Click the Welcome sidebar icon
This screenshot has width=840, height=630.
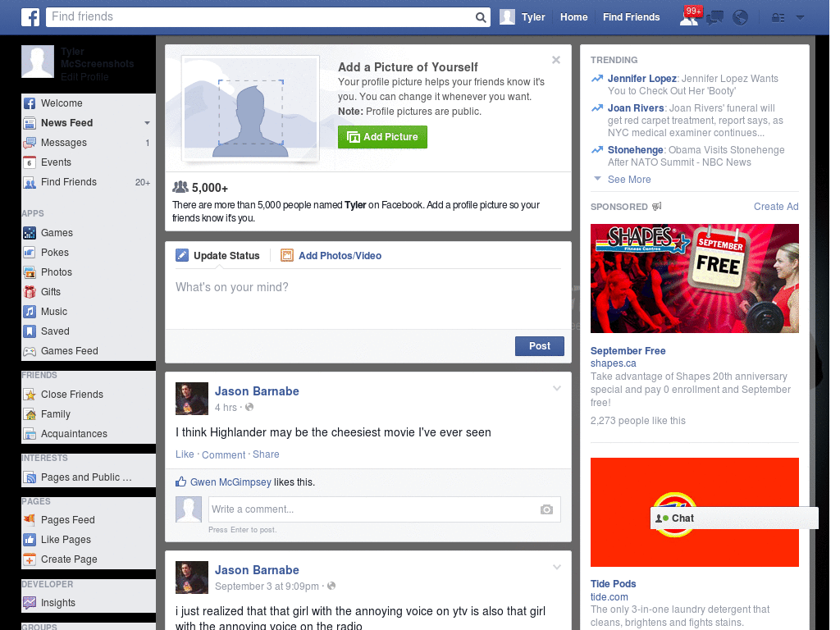30,103
